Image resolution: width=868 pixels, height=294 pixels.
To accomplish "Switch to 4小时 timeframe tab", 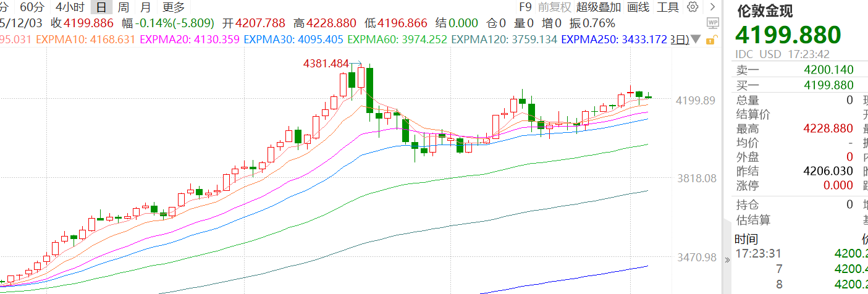I will pyautogui.click(x=69, y=7).
